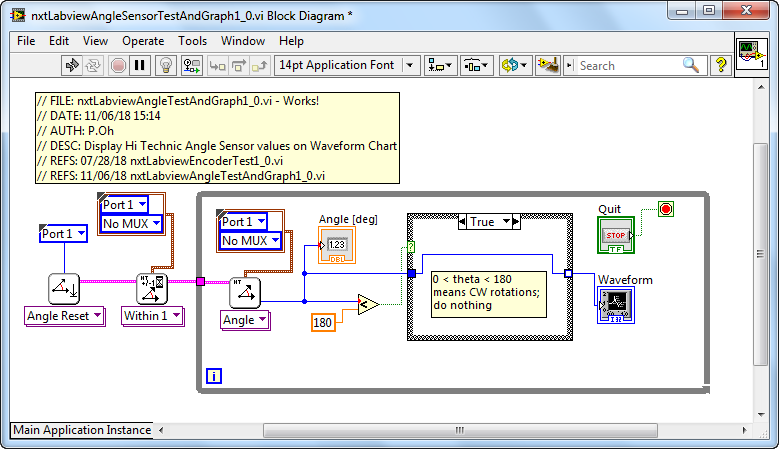Click the scroll up arrow
This screenshot has height=449, width=779.
coord(761,87)
